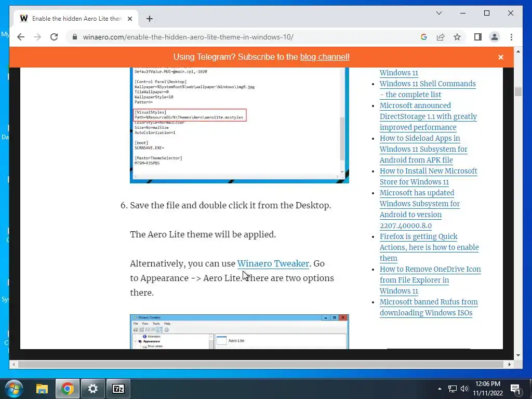Open the blog channel link

coord(325,57)
